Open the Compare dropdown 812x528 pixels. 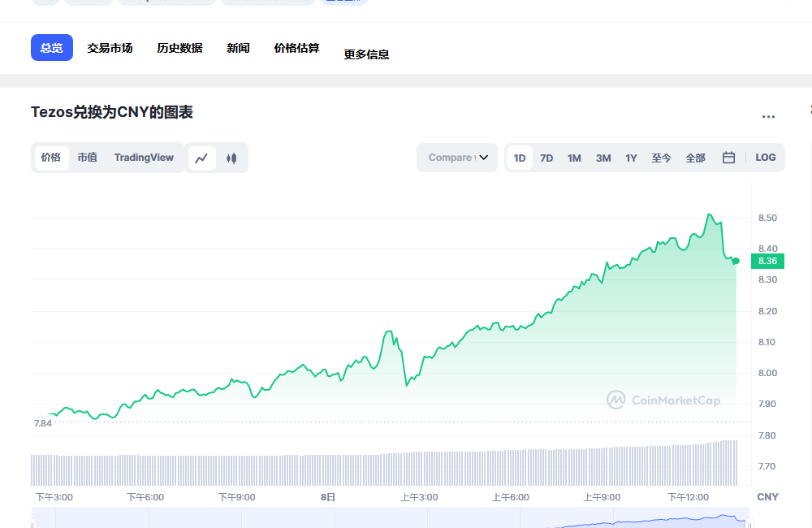tap(457, 158)
